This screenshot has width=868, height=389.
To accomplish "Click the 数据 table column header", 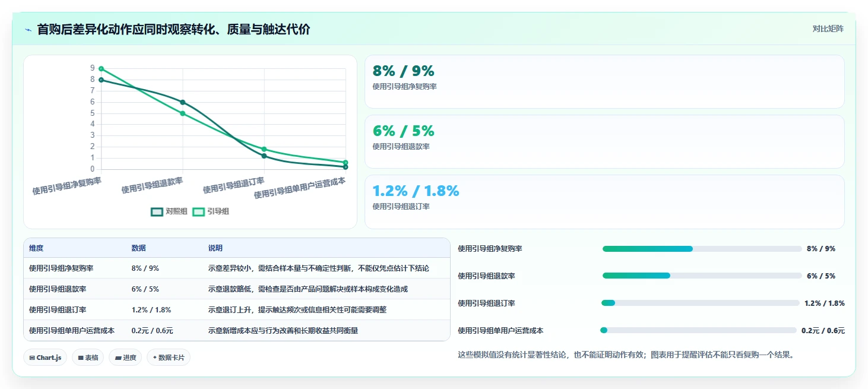I will 138,248.
